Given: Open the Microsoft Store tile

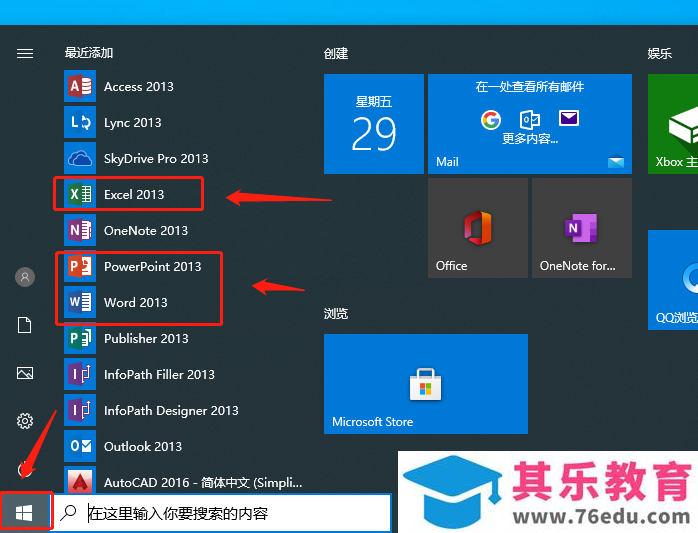Looking at the screenshot, I should click(x=426, y=384).
